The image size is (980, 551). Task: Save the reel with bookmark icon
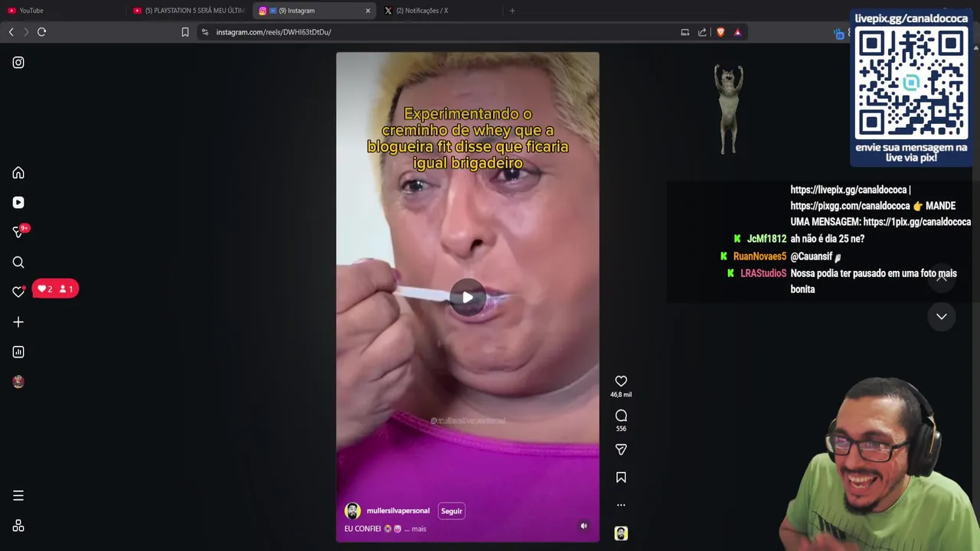tap(621, 478)
